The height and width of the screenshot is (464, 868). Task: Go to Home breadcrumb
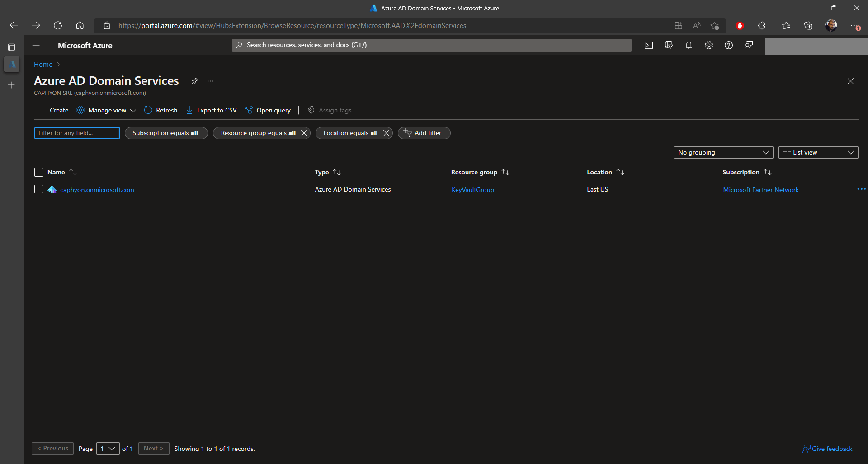43,65
